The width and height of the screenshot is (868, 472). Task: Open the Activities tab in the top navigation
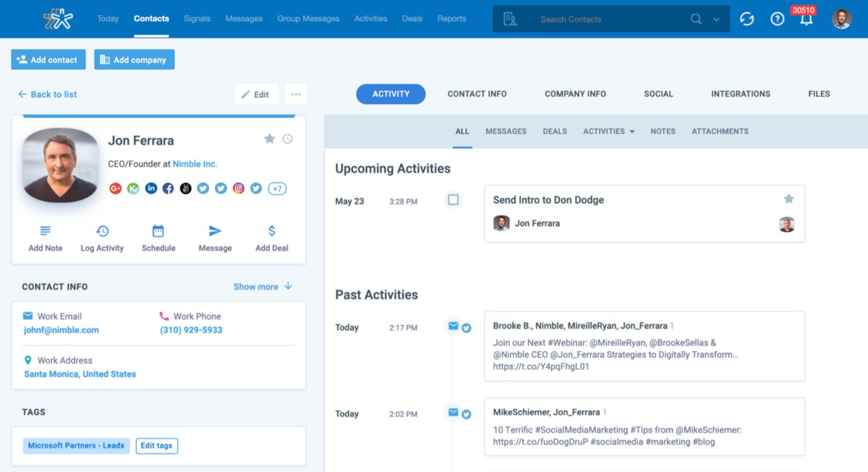[x=371, y=19]
